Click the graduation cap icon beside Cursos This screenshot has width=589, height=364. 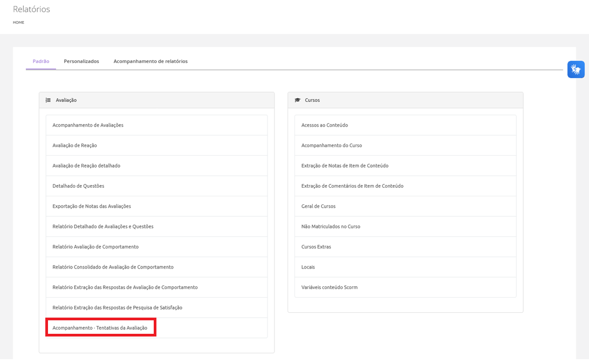coord(298,100)
